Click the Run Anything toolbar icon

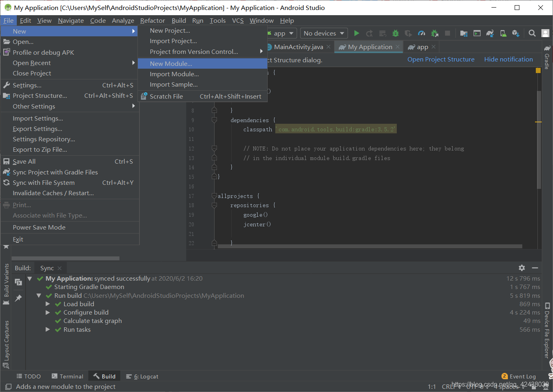[477, 34]
